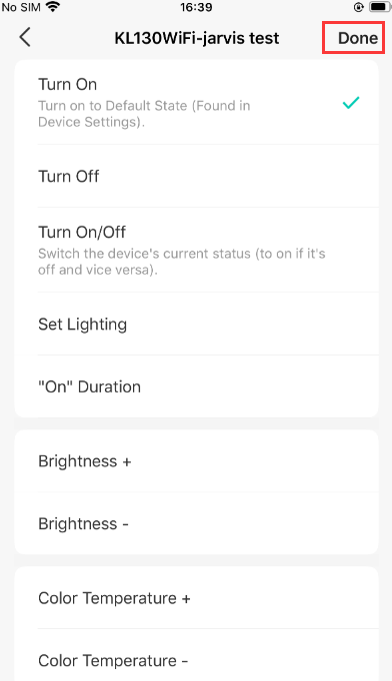Screen dimensions: 392x681
Task: Tap the rotation lock status icon
Action: pyautogui.click(x=359, y=7)
